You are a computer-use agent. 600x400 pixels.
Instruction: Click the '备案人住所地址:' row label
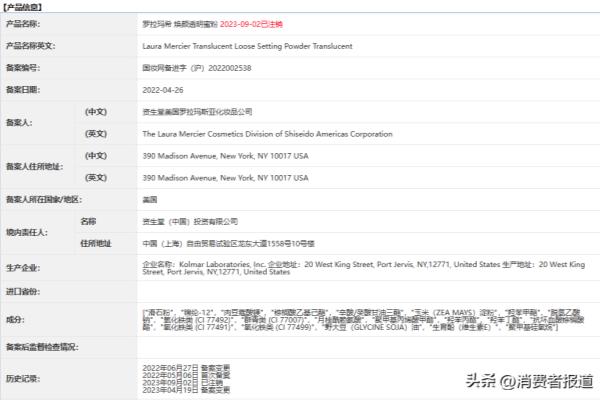point(34,167)
